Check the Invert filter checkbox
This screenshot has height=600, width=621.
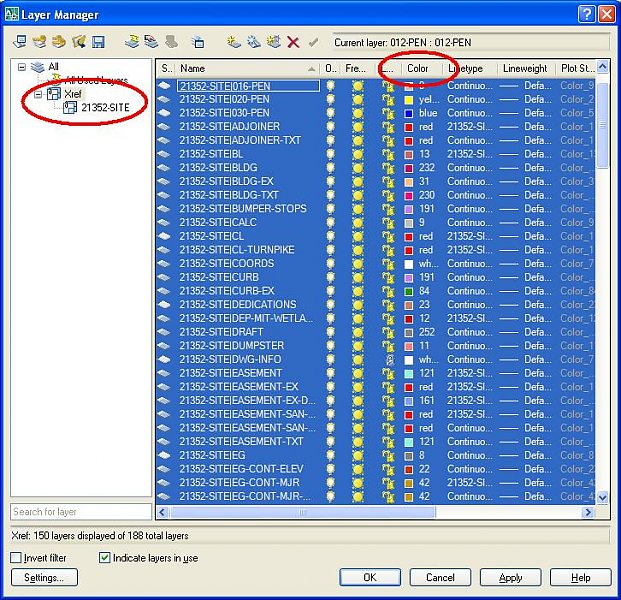pyautogui.click(x=15, y=558)
